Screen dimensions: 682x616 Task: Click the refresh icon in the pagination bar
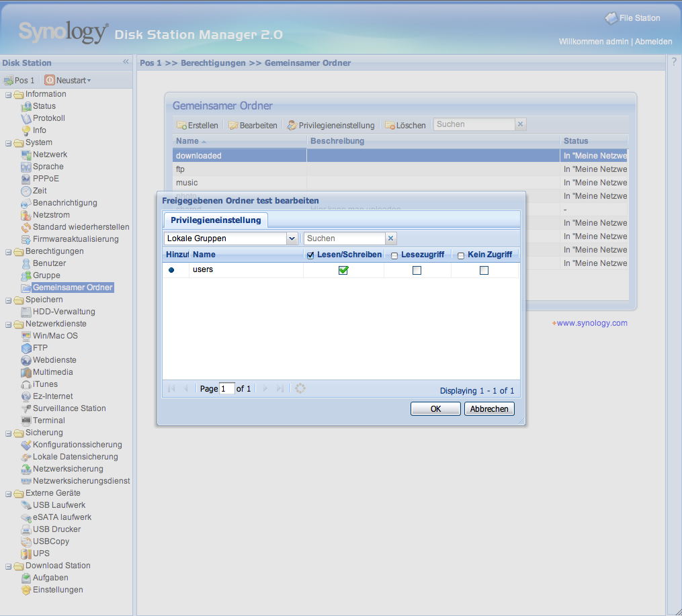click(300, 388)
